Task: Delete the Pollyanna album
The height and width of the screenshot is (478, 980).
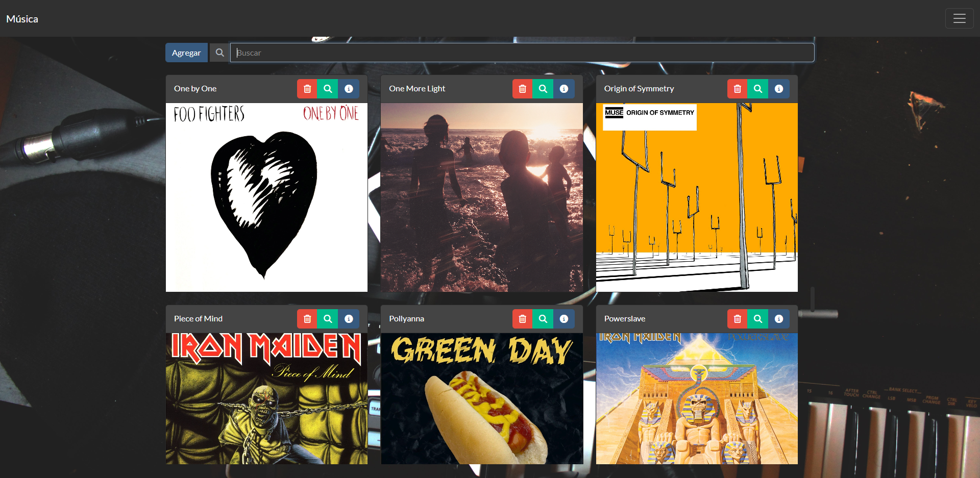Action: pos(522,319)
